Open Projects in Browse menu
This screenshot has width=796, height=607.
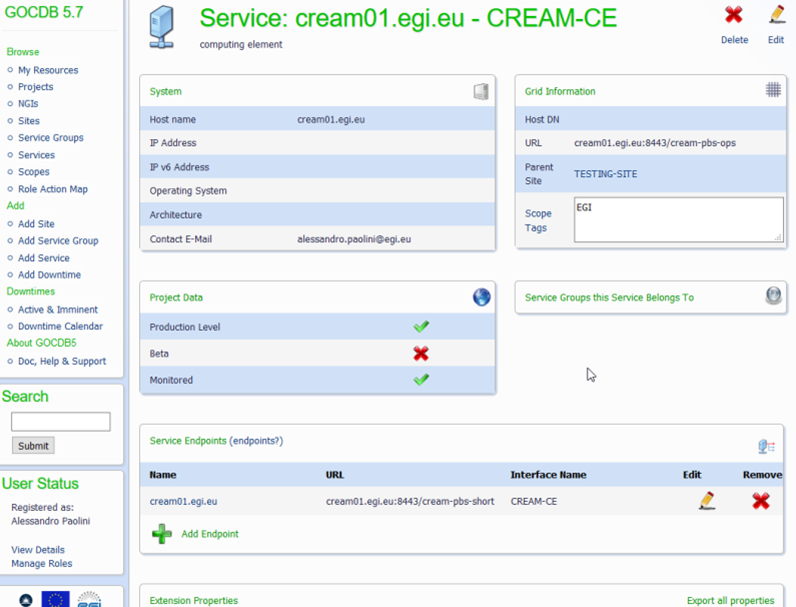pos(36,87)
